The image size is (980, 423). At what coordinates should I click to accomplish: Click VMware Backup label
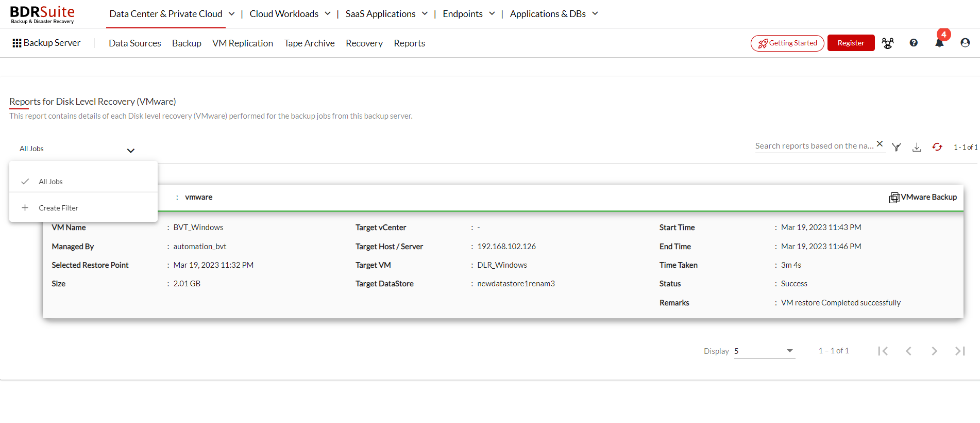click(929, 197)
